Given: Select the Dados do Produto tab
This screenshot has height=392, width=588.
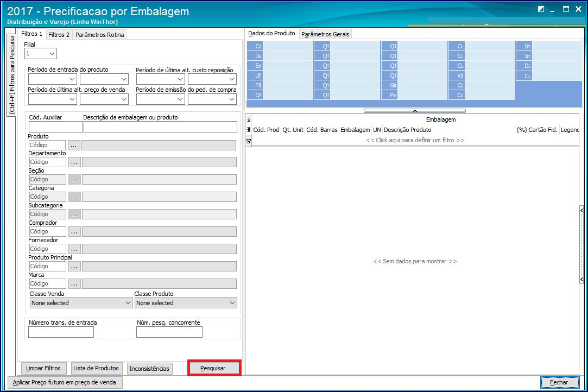Looking at the screenshot, I should coord(271,33).
